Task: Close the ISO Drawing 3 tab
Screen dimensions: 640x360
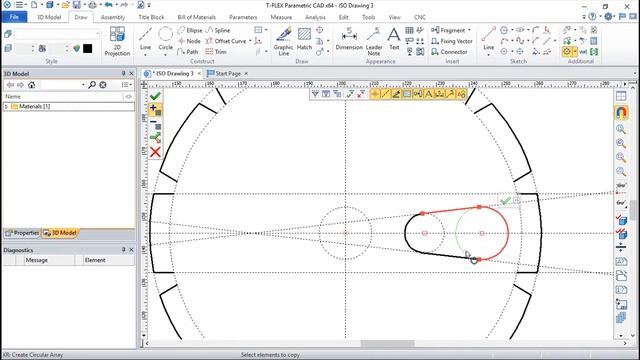Action: tap(199, 73)
